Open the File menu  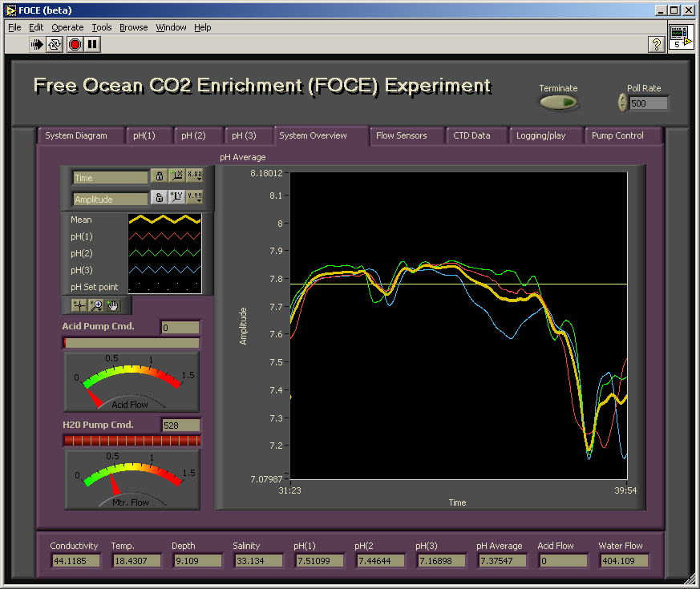pyautogui.click(x=14, y=28)
